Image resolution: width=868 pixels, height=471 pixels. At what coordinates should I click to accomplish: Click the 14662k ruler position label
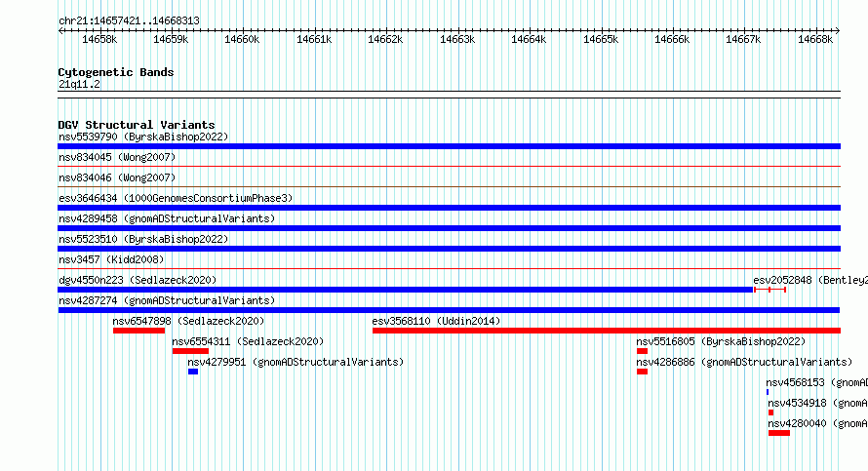coord(385,39)
